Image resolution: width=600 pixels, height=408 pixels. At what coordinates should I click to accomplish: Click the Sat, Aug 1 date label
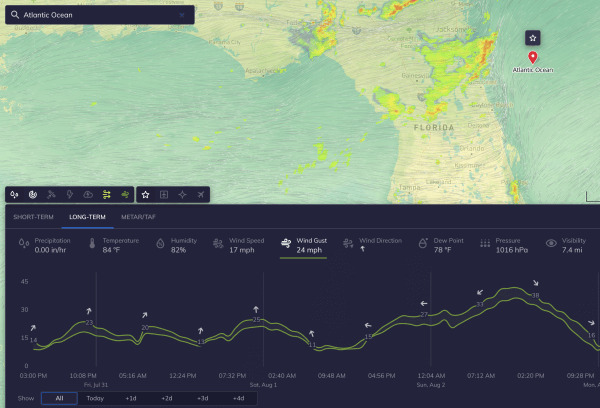click(263, 385)
